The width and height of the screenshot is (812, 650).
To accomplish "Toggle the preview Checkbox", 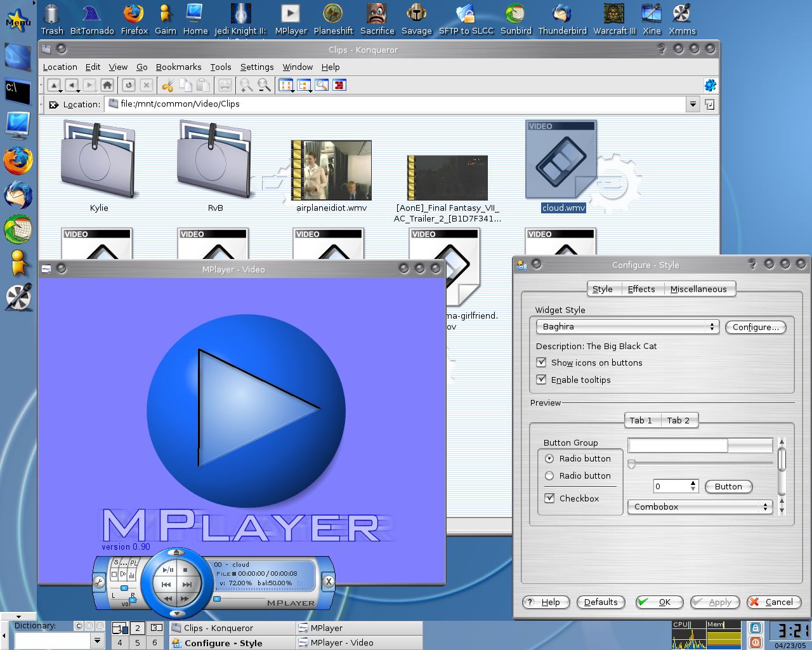I will coord(549,498).
